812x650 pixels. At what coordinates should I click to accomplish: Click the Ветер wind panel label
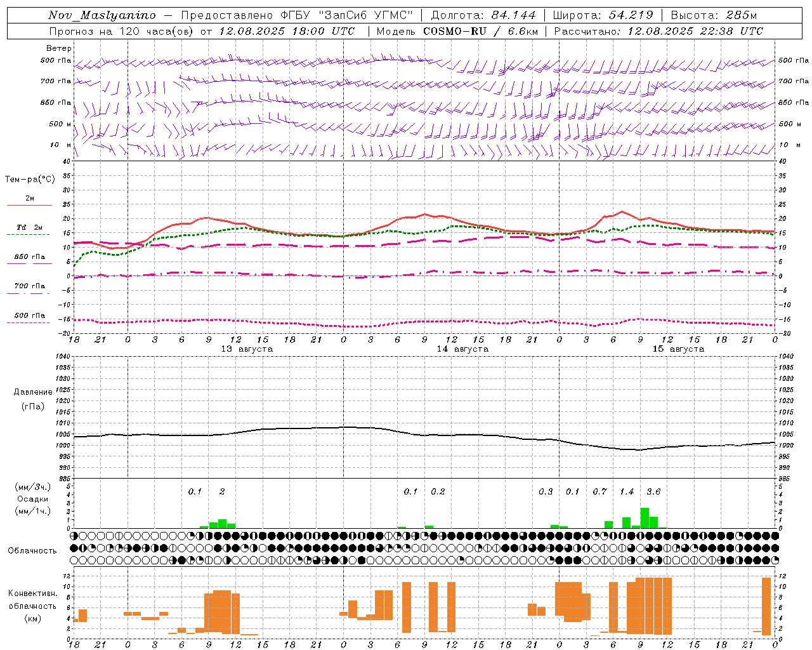click(x=59, y=48)
